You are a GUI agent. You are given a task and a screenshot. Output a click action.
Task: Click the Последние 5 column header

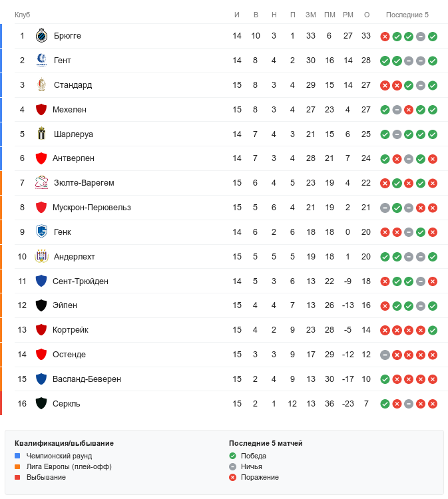407,15
